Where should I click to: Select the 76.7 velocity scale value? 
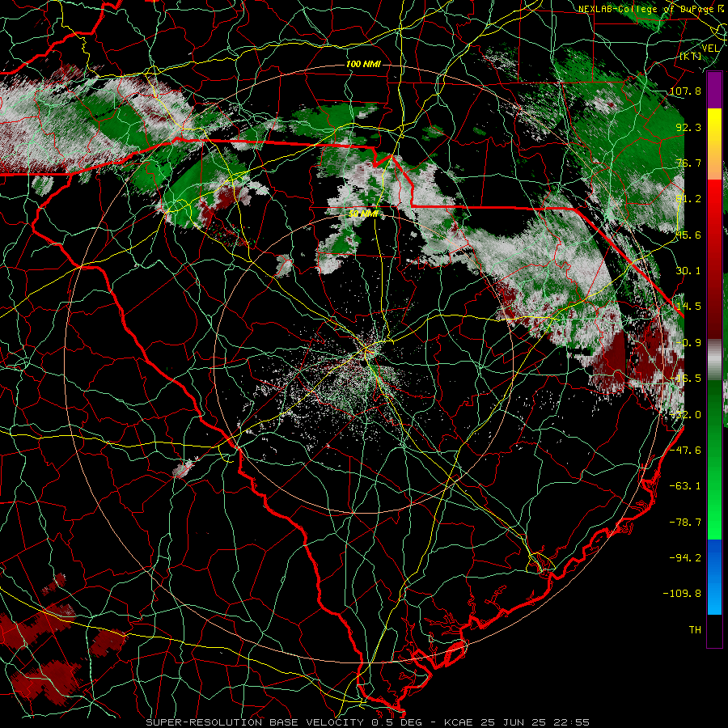688,163
